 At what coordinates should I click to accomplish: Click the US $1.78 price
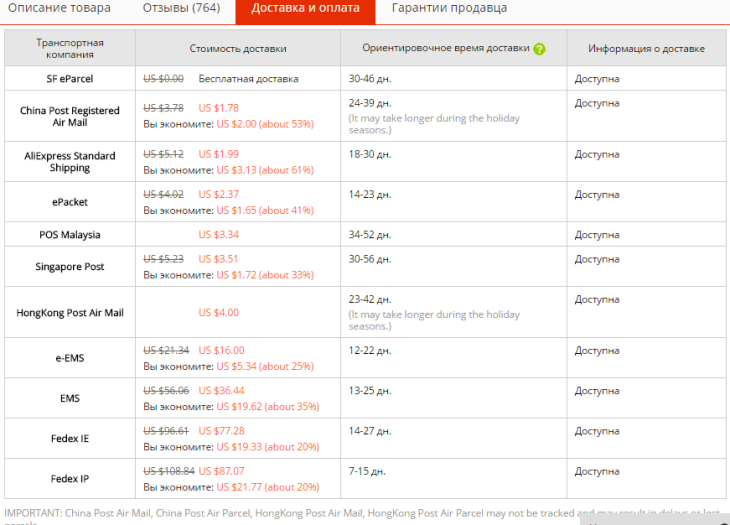click(218, 108)
